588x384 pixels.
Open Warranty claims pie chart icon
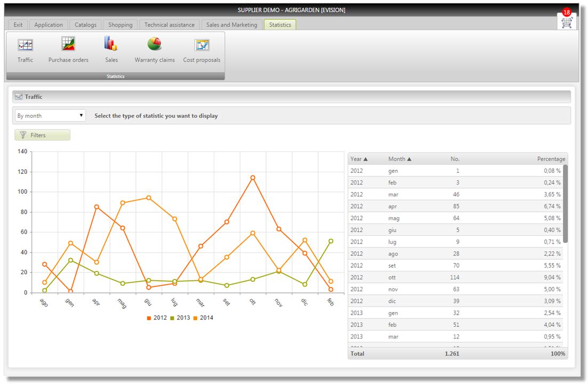(x=155, y=44)
